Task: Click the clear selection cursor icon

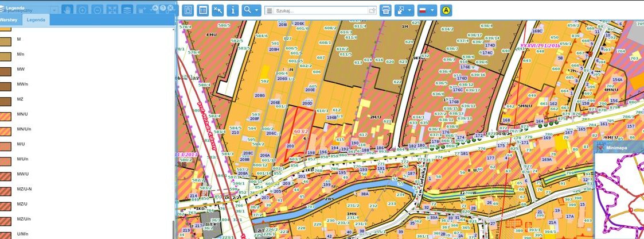Action: (x=217, y=10)
